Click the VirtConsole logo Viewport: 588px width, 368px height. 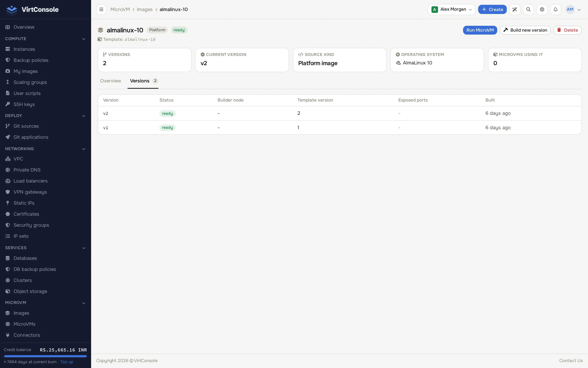[32, 10]
